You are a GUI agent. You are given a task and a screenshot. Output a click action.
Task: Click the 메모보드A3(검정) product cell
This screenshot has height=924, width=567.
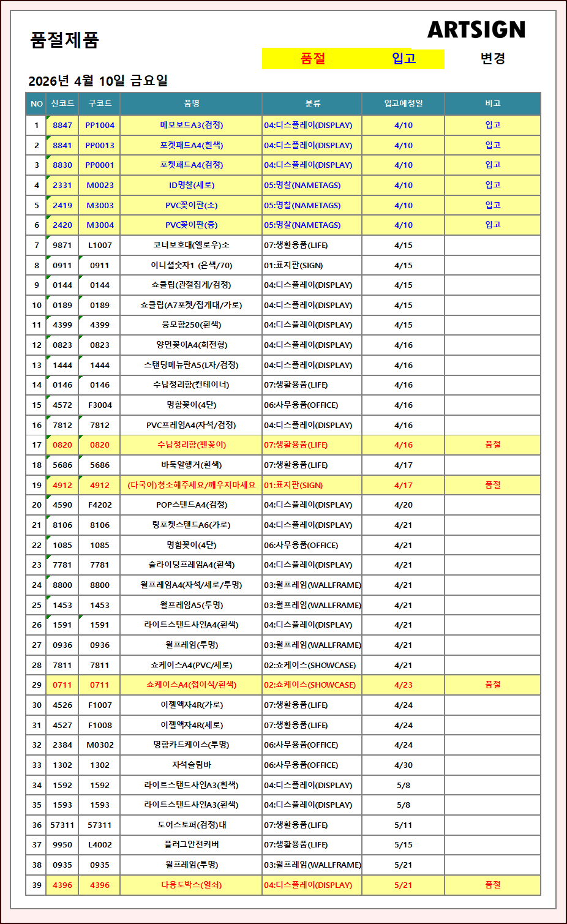[191, 125]
